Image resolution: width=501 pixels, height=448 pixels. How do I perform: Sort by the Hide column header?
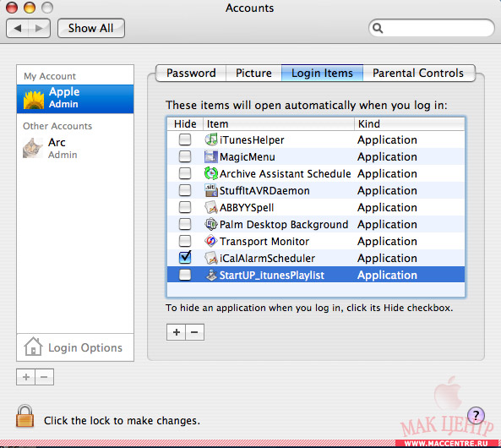tap(185, 123)
